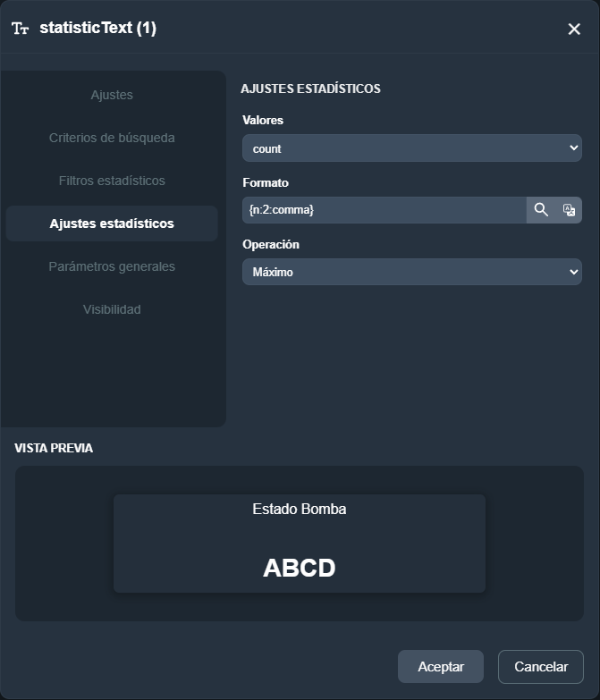600x700 pixels.
Task: Open the Parámetros generales tab
Action: pos(112,266)
